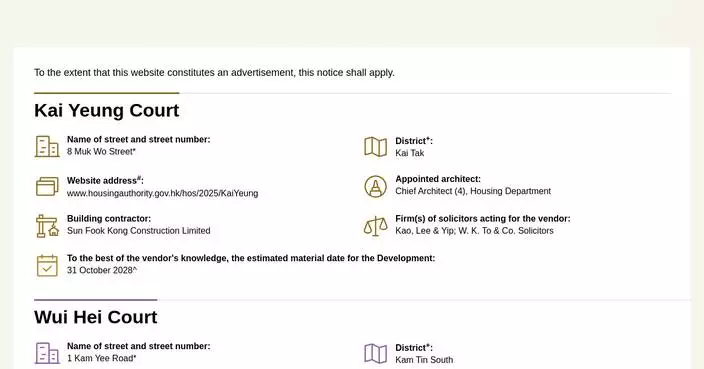Image resolution: width=704 pixels, height=369 pixels.
Task: Select the text 8 Muk Wo Street
Action: tap(100, 152)
